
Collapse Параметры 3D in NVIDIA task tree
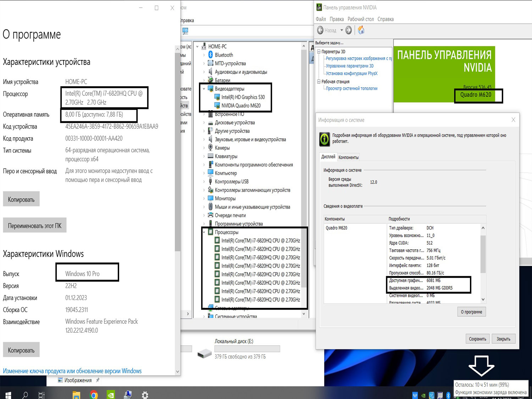318,51
